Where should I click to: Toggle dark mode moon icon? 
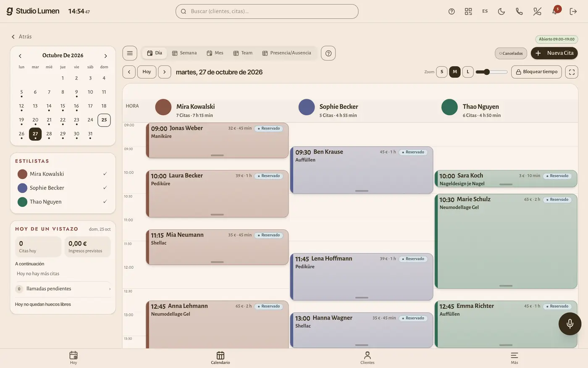[x=501, y=11]
